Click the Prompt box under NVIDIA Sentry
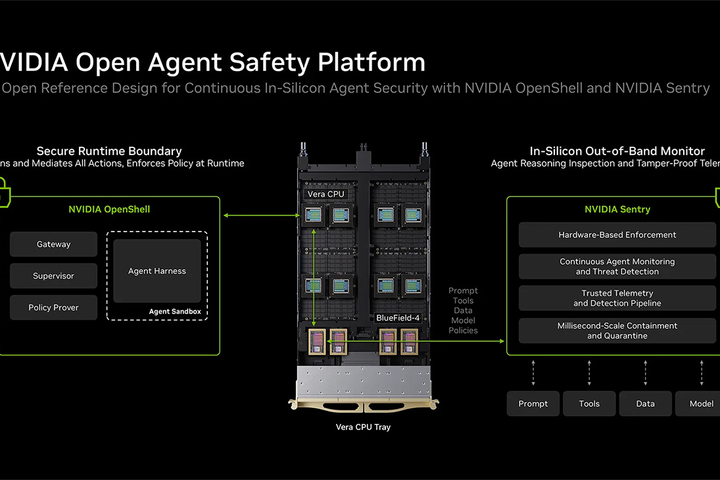 (533, 404)
